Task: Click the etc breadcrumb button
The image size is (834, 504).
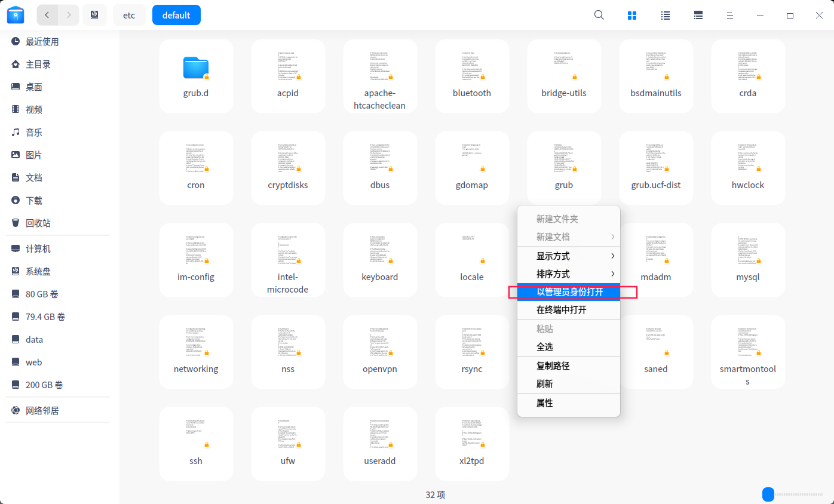Action: pyautogui.click(x=129, y=15)
